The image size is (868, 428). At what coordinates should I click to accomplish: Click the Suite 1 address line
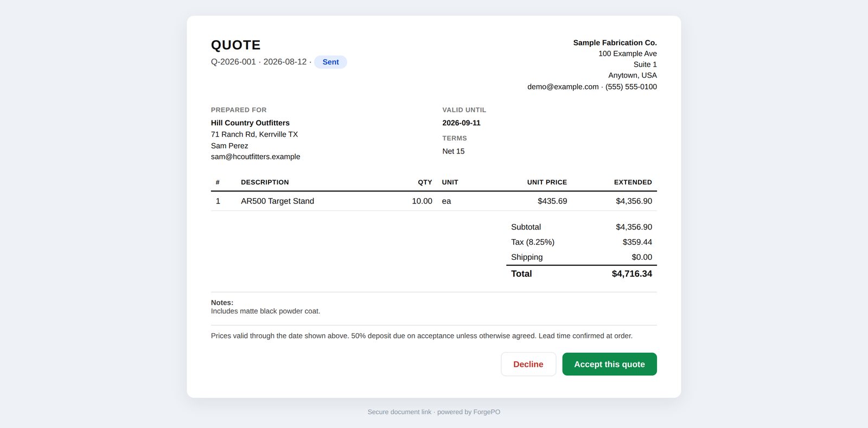click(645, 64)
